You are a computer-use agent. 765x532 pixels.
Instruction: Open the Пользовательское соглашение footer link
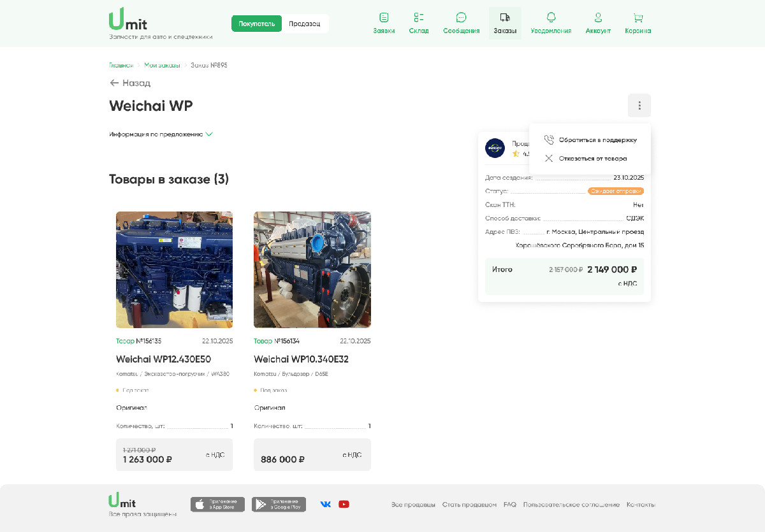pyautogui.click(x=571, y=505)
